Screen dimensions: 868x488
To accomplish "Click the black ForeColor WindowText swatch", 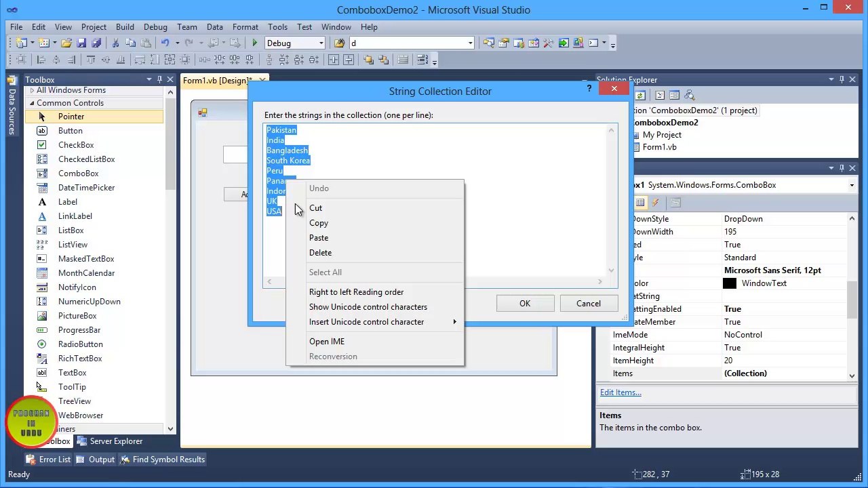I will tap(730, 283).
